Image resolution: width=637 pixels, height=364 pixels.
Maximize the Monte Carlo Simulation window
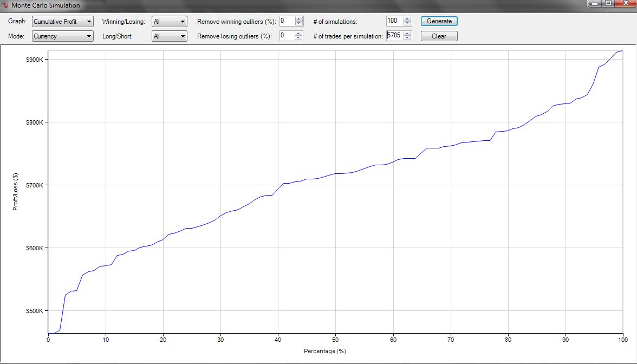pyautogui.click(x=609, y=4)
